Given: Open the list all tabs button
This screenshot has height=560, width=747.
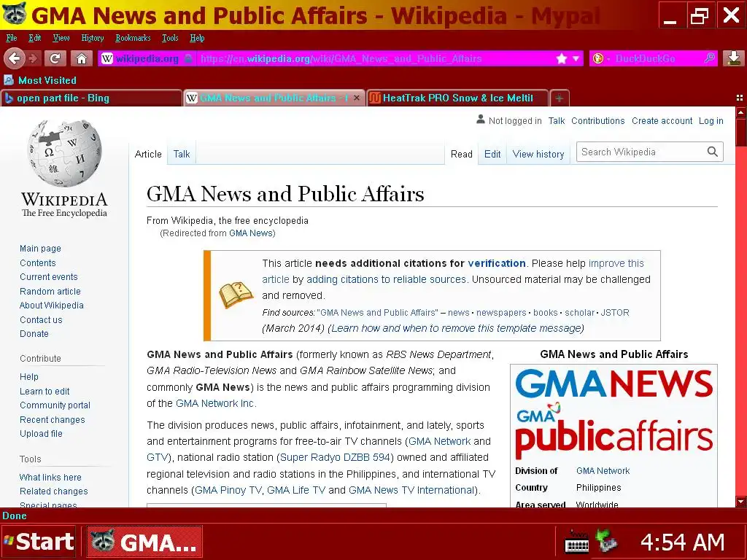Looking at the screenshot, I should 740,98.
